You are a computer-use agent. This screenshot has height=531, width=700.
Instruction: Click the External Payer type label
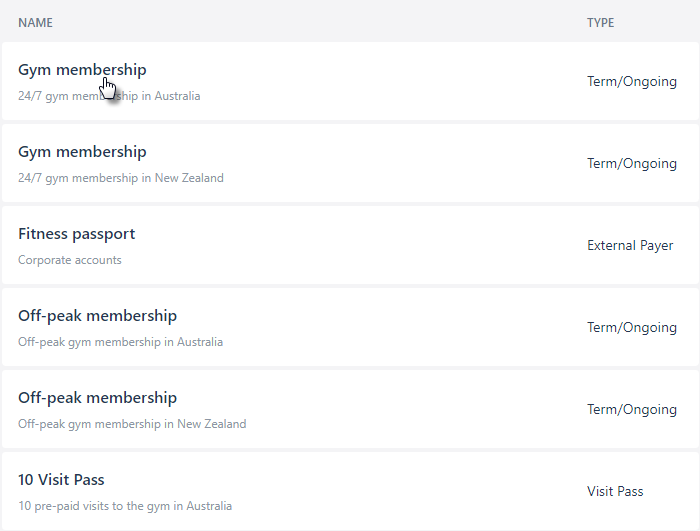(x=630, y=246)
